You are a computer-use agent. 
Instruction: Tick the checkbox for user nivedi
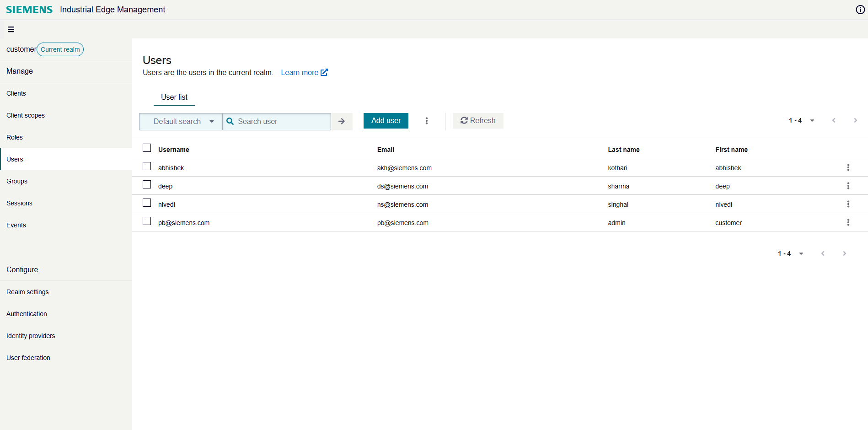coord(147,203)
